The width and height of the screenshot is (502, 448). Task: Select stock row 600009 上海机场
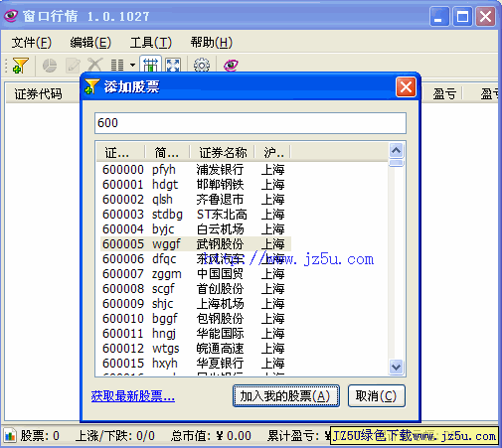[x=196, y=304]
